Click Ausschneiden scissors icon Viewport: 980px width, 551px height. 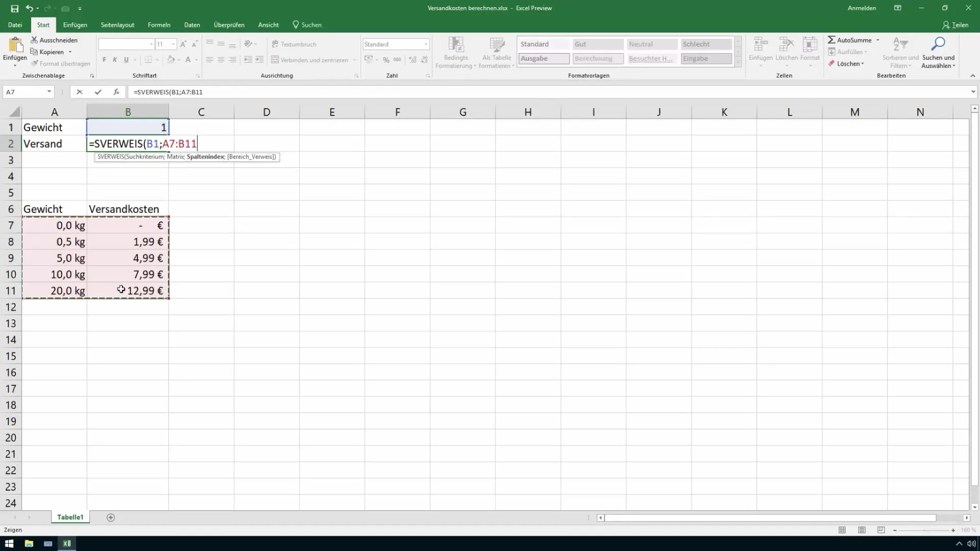pos(34,40)
